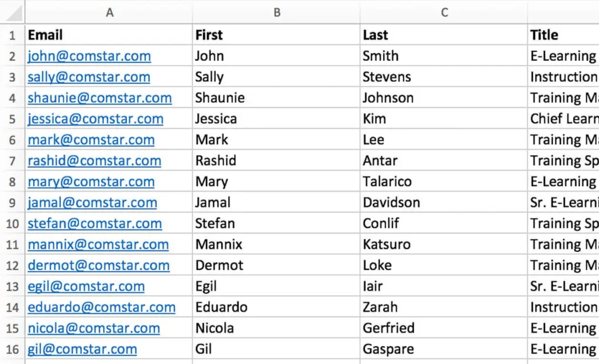599x364 pixels.
Task: Open the shaunie@comstar.com email link
Action: click(99, 98)
